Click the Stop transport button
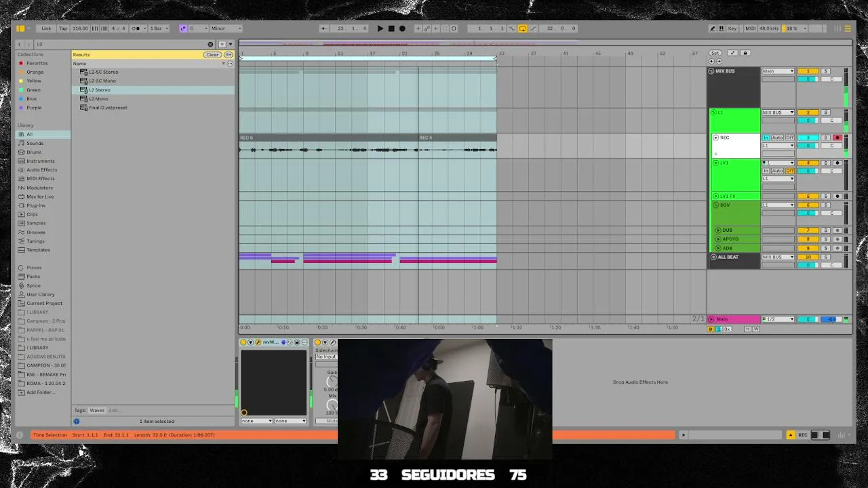Image resolution: width=868 pixels, height=488 pixels. (x=391, y=28)
